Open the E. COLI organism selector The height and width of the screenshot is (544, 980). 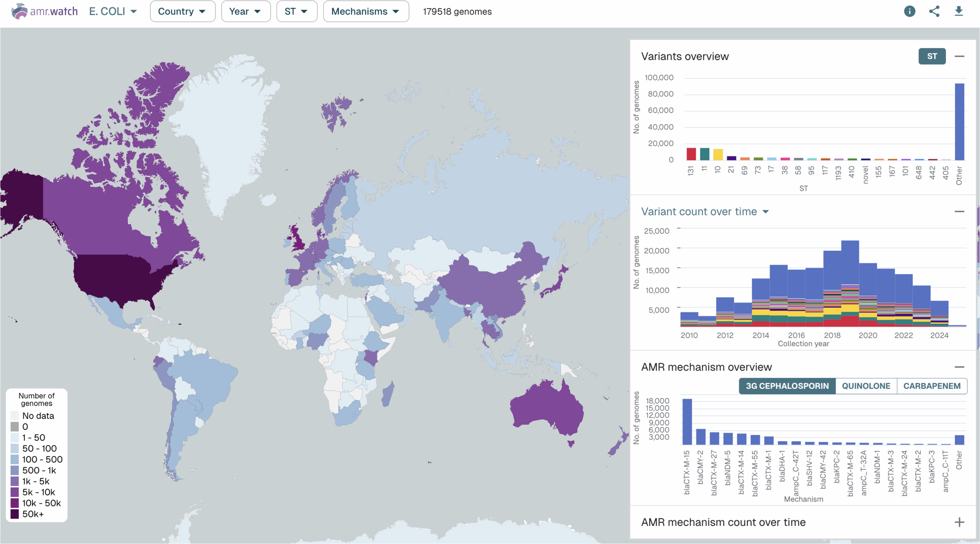pos(113,11)
